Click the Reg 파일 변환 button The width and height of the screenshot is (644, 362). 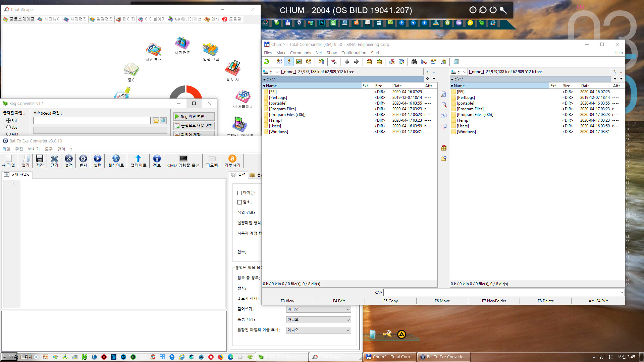click(194, 116)
